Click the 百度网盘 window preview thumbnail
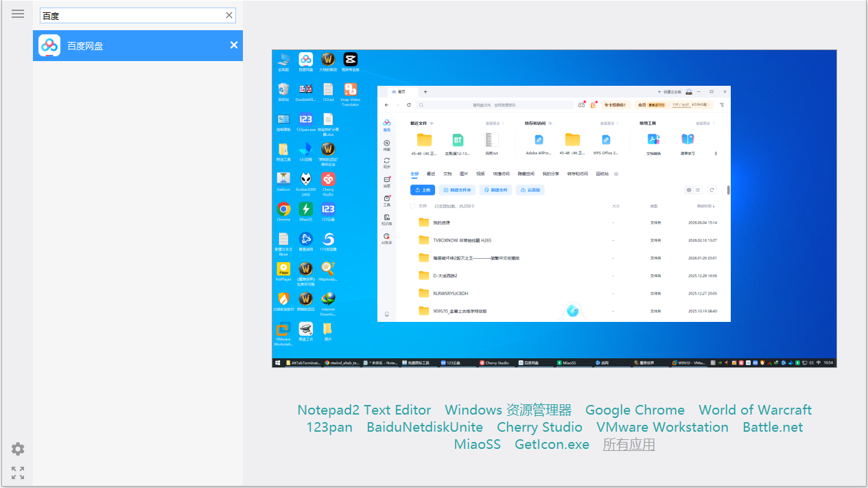868x488 pixels. pyautogui.click(x=554, y=209)
